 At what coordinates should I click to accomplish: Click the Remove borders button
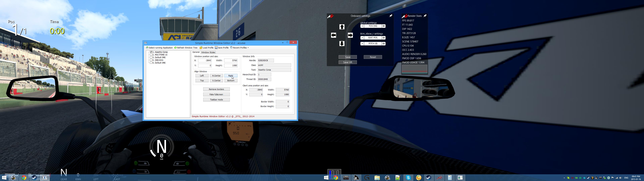coord(216,89)
